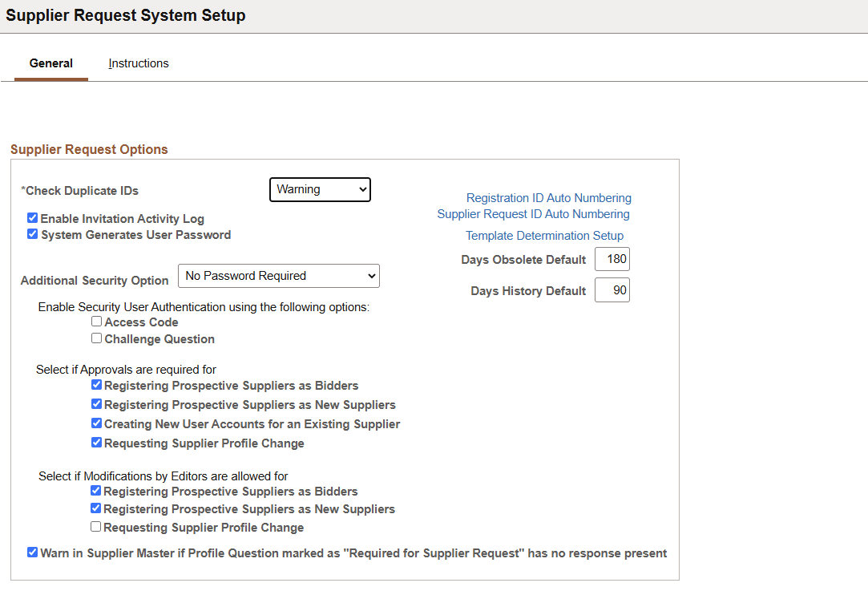Enable the Access Code authentication option
This screenshot has width=868, height=595.
tap(96, 321)
